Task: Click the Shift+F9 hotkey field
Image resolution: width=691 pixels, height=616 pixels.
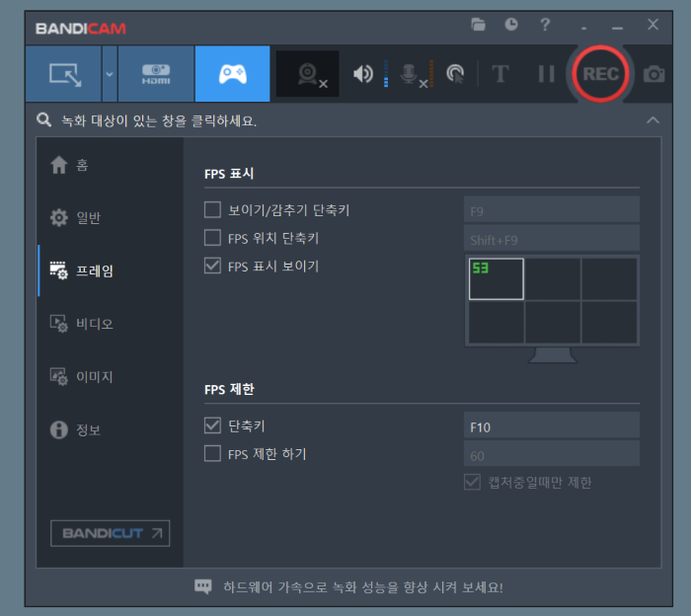Action: 551,238
